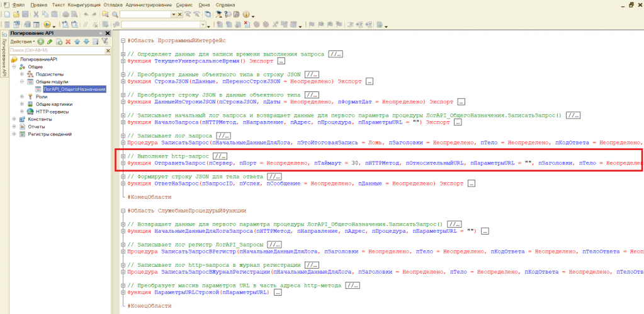This screenshot has height=314, width=644.
Task: Collapse the Общие модули tree node
Action: [x=22, y=81]
